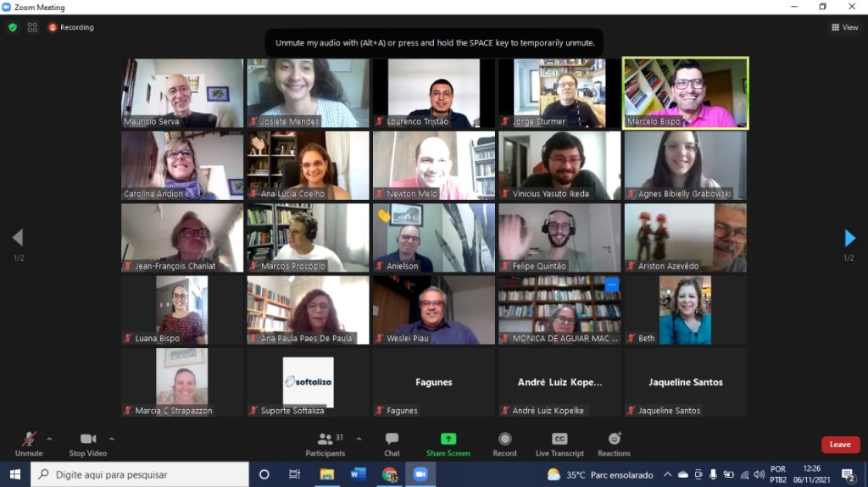Enable Live Transcript captions
The image size is (868, 487).
pos(559,443)
